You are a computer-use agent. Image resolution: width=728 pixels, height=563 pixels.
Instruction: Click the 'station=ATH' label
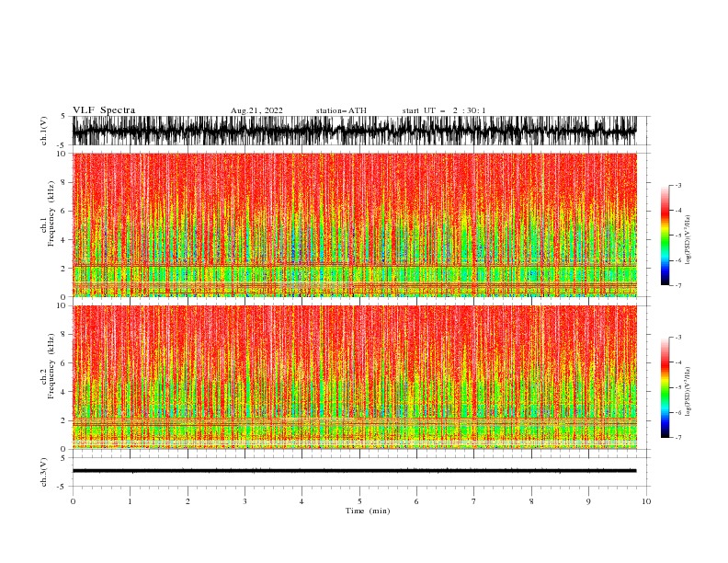pos(341,110)
